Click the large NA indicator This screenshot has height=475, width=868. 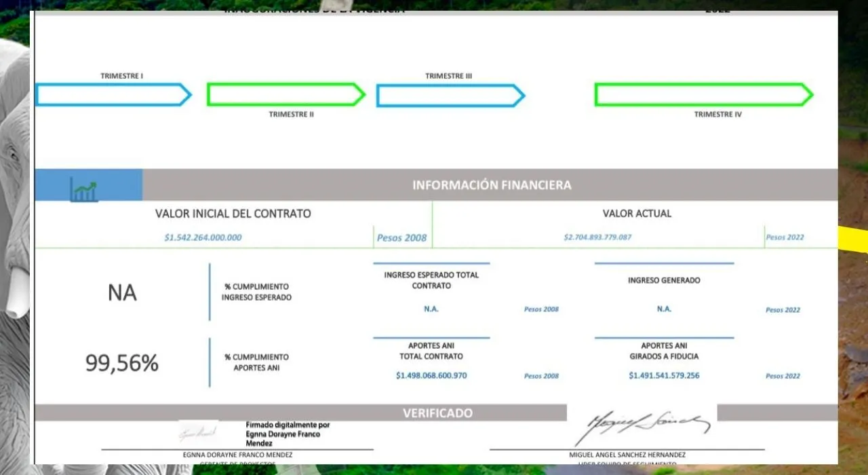(x=122, y=293)
